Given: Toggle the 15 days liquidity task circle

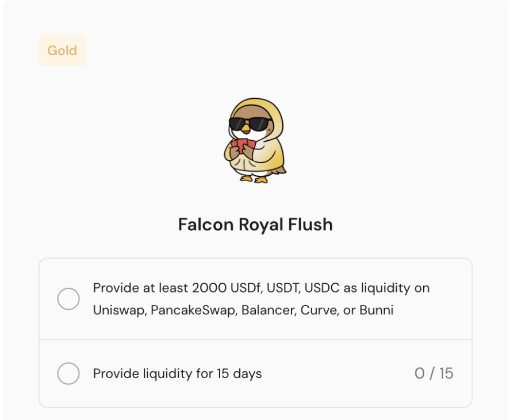Looking at the screenshot, I should pos(68,373).
